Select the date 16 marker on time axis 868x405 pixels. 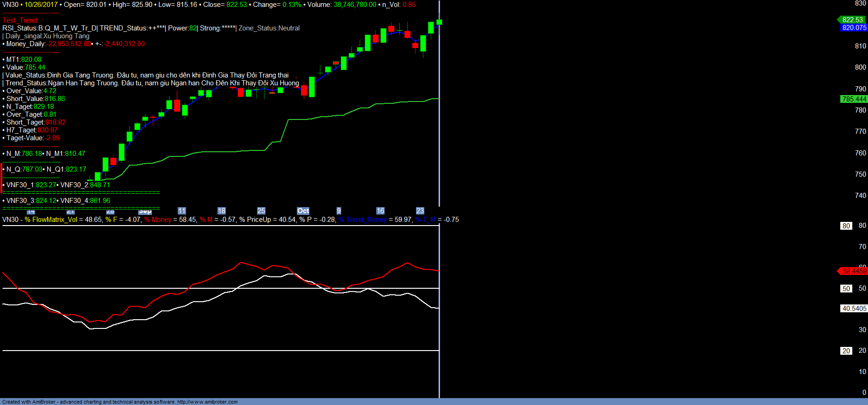coord(380,211)
